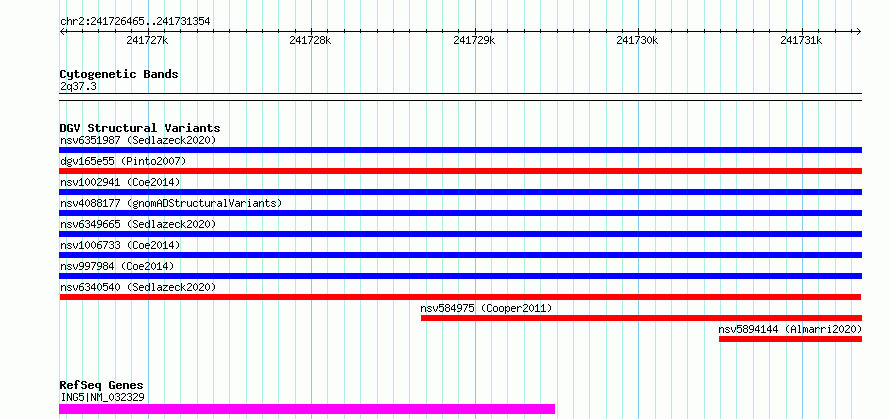Click the magenta ING5 gene bar
The image size is (890, 419).
(x=307, y=409)
